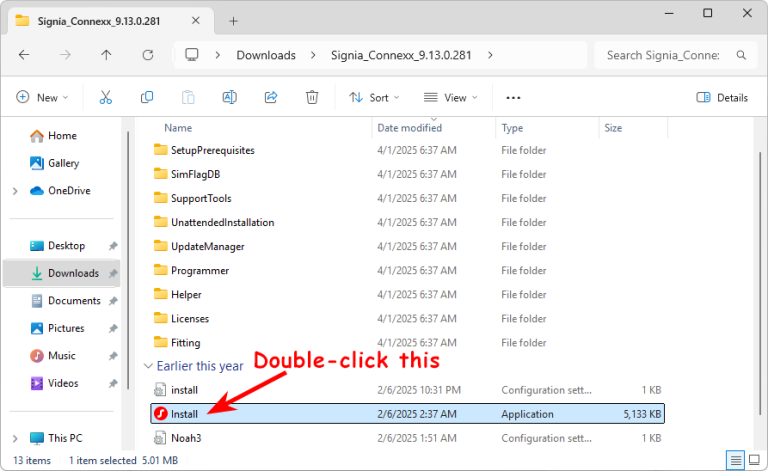Click the Delete trash icon
The height and width of the screenshot is (471, 768).
point(312,97)
